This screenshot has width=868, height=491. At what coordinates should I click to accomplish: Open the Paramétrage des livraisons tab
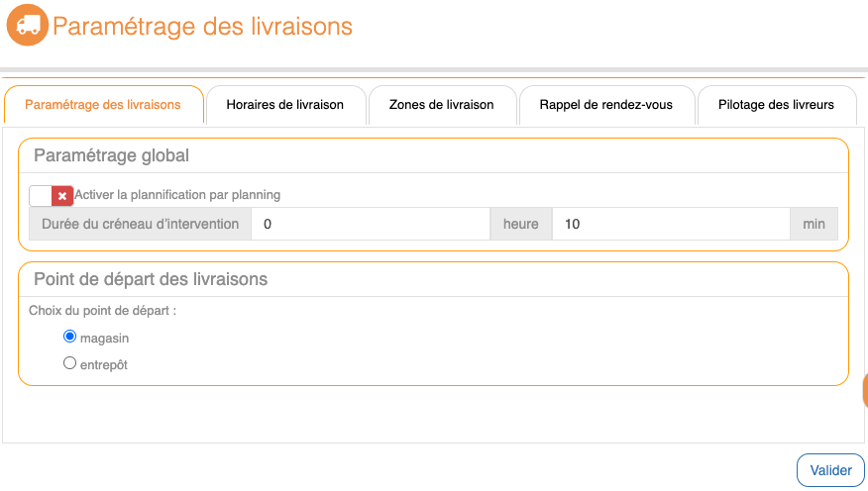103,105
